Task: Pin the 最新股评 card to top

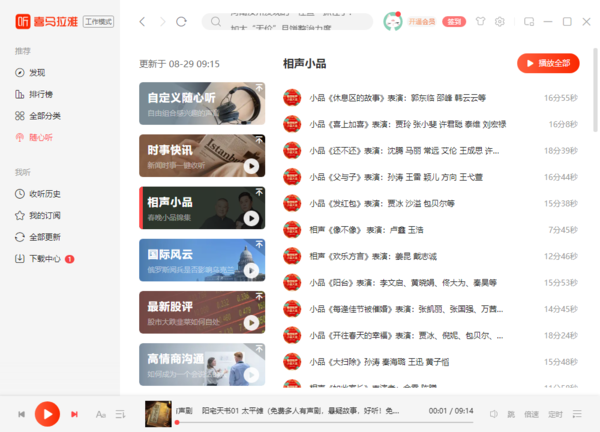Action: (x=259, y=297)
